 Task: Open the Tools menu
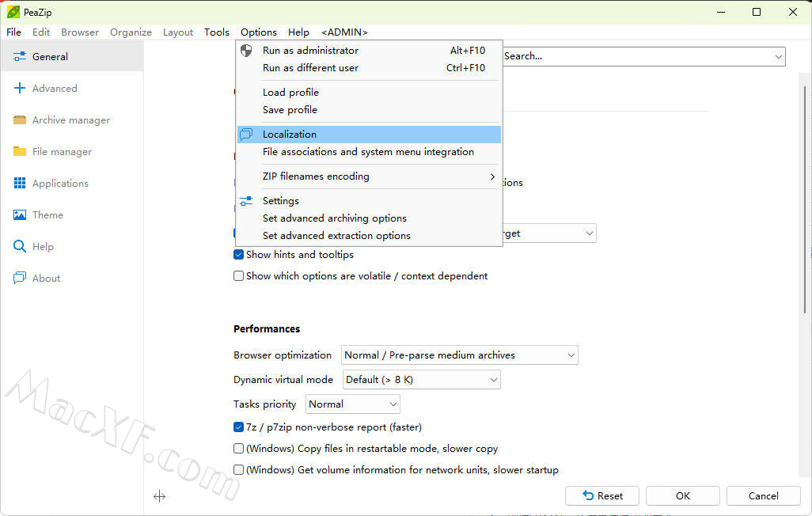(x=217, y=32)
